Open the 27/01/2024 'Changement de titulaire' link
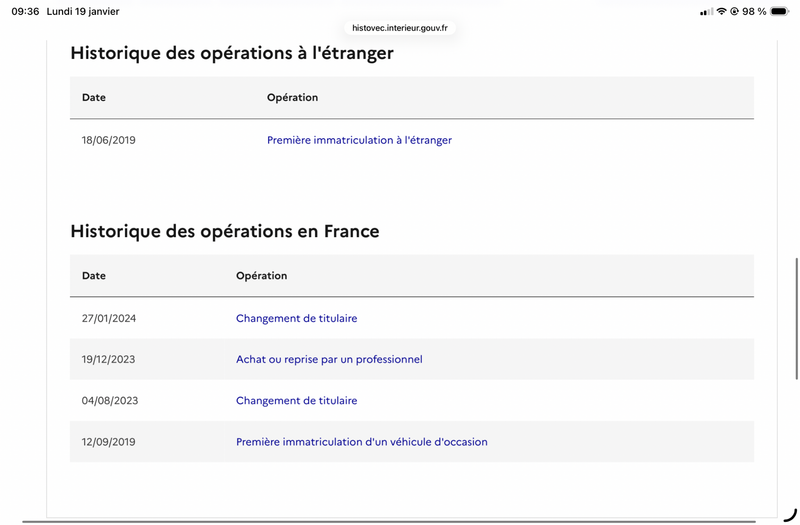This screenshot has height=525, width=800. [296, 318]
